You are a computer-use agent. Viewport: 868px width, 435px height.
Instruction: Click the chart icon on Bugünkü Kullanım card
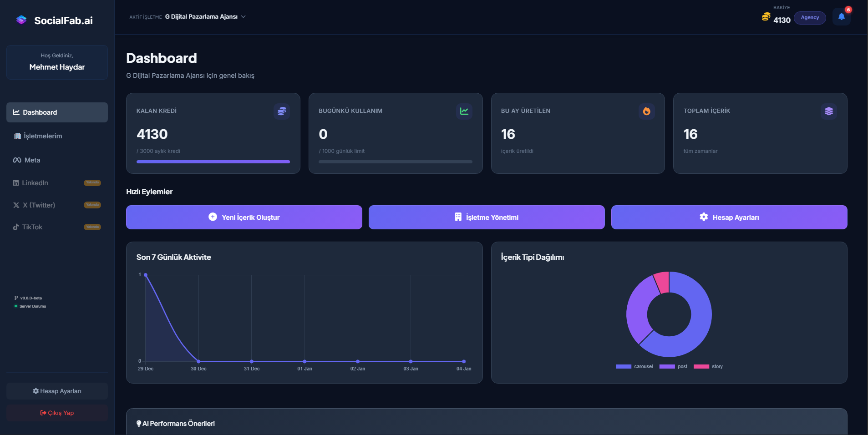pyautogui.click(x=464, y=111)
